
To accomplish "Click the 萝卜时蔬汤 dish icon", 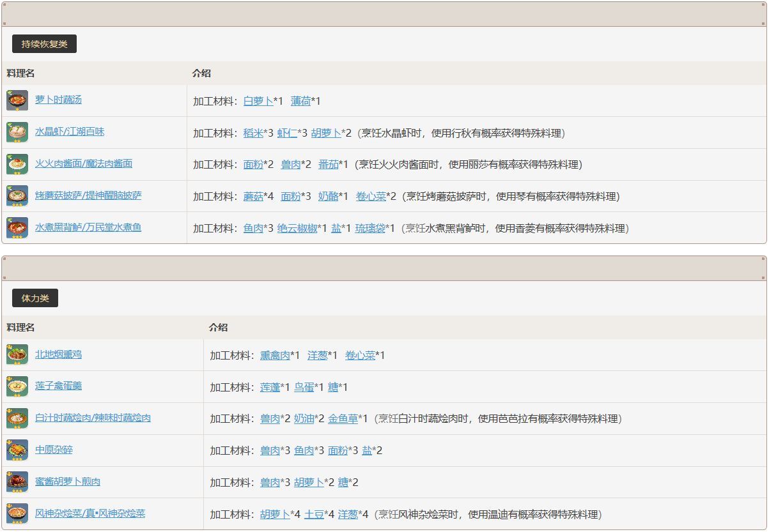I will 17,100.
